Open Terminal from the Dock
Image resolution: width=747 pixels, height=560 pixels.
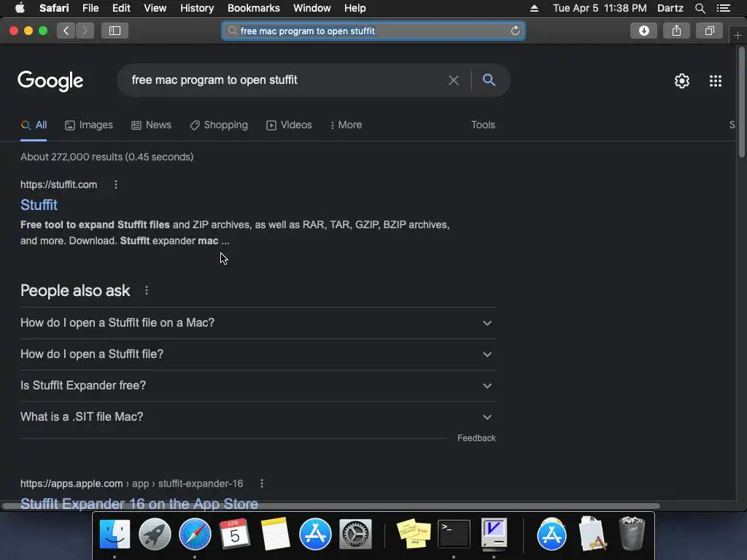pos(454,534)
